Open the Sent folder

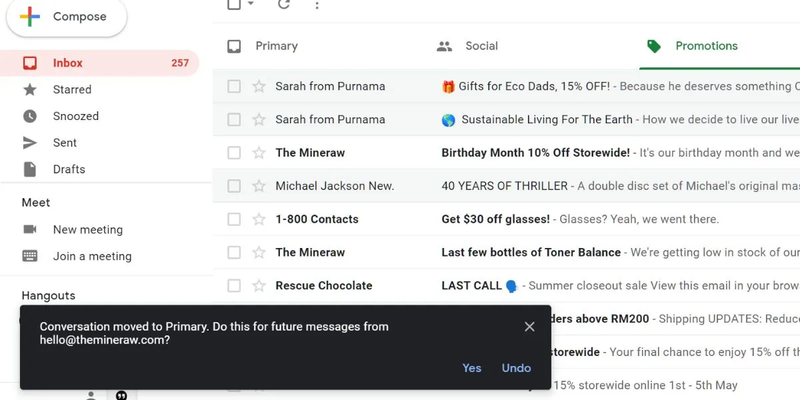(x=65, y=142)
